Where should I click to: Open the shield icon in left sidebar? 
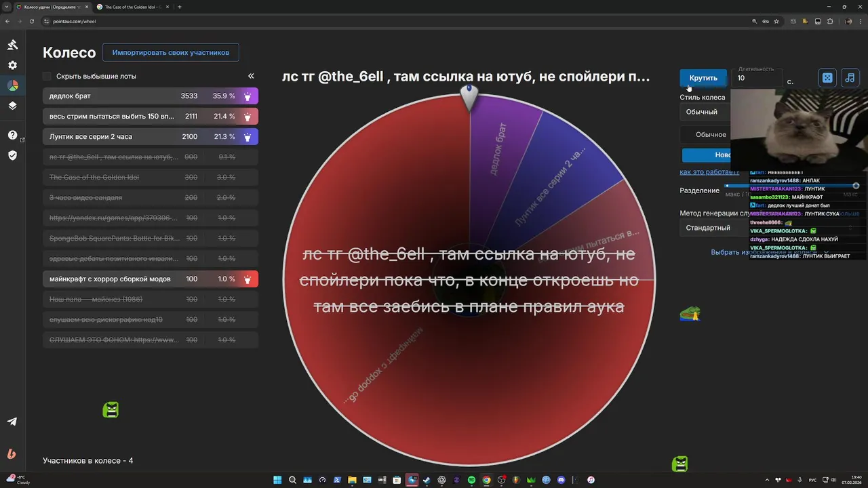point(12,155)
